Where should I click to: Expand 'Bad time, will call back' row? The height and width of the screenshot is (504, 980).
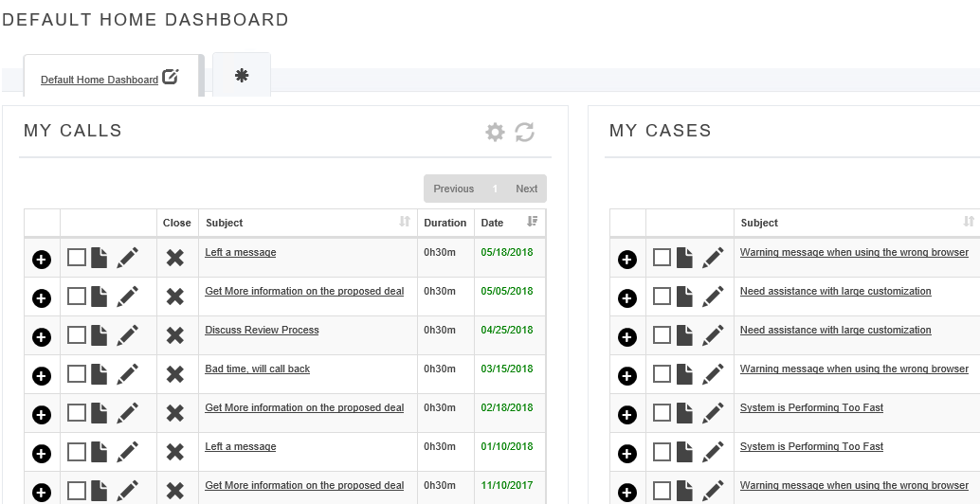[x=42, y=376]
